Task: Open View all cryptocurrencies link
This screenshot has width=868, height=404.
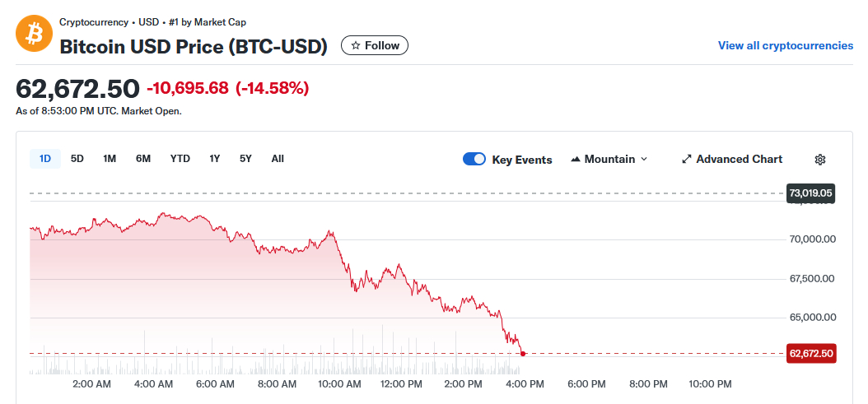Action: coord(785,45)
